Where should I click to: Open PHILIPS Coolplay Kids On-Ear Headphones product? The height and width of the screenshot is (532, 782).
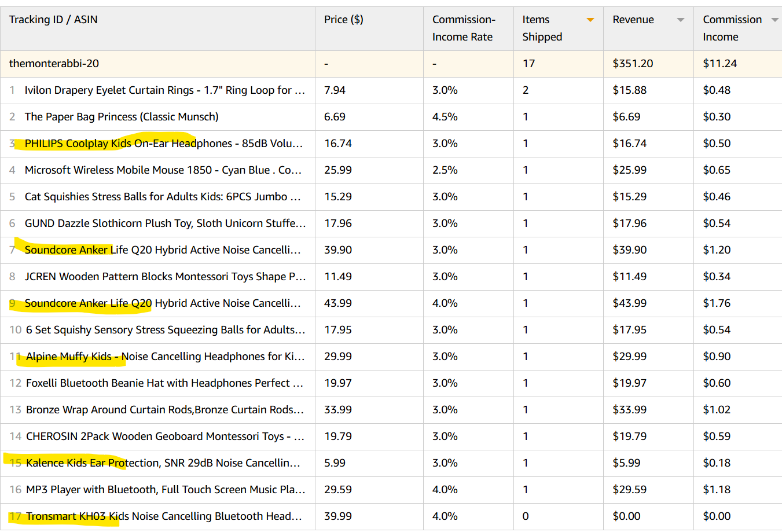click(164, 144)
